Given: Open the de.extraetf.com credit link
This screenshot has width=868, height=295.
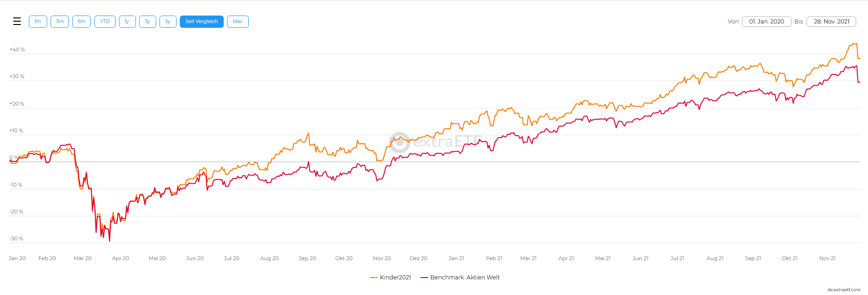Looking at the screenshot, I should [843, 290].
